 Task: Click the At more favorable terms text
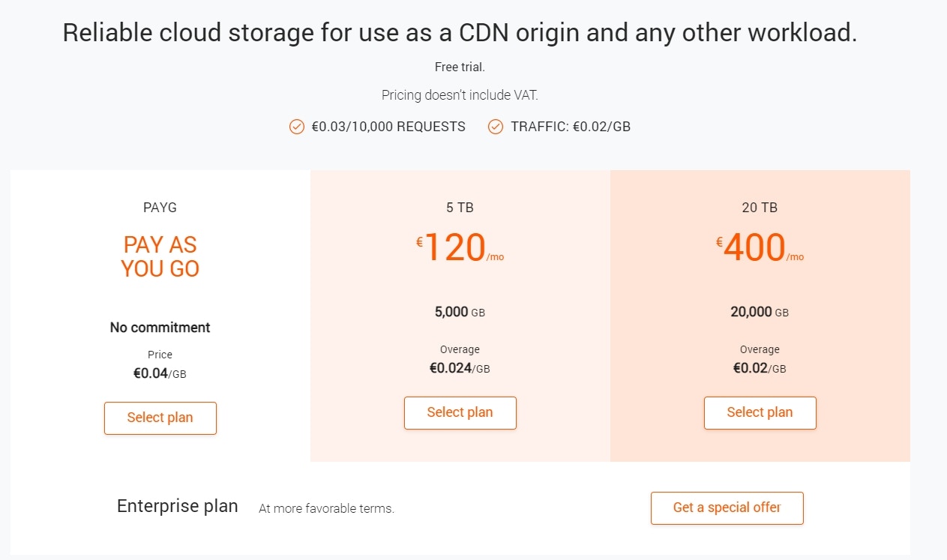pyautogui.click(x=326, y=508)
